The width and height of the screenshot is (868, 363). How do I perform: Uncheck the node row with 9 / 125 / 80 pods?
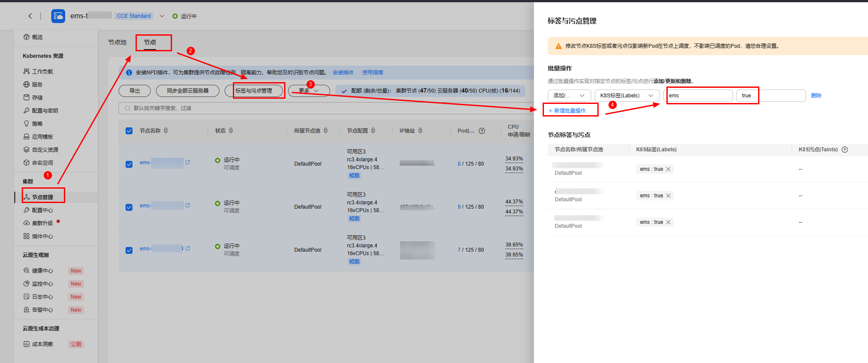(129, 207)
